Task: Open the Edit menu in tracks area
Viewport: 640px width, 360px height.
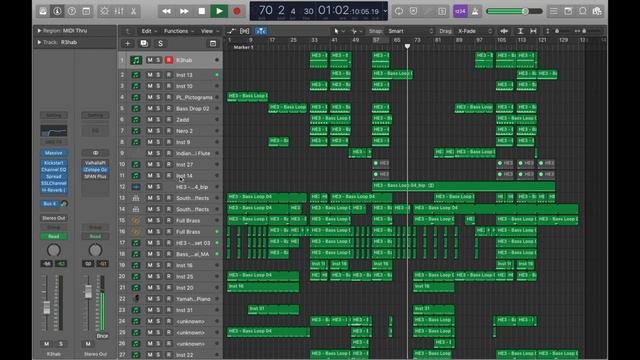Action: [x=148, y=31]
